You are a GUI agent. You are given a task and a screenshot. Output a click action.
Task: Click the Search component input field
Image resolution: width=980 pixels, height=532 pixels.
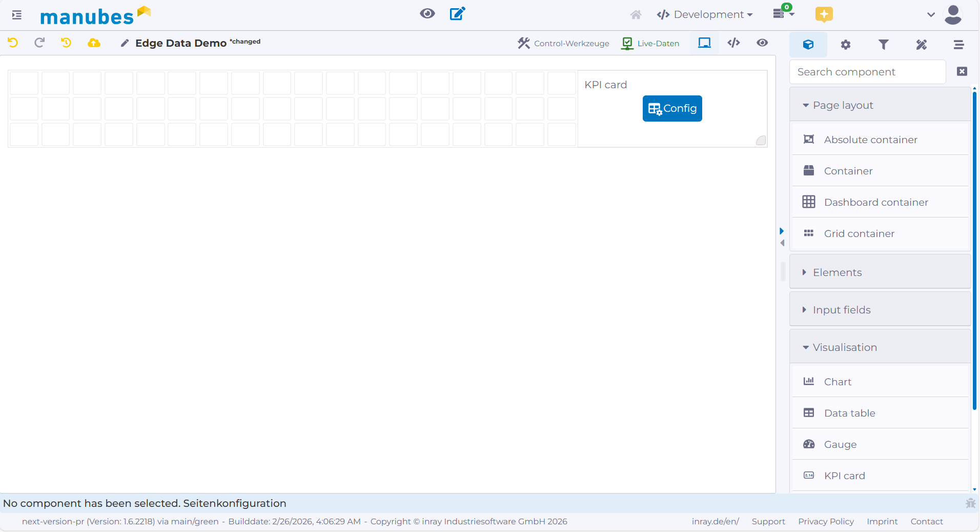click(x=868, y=72)
